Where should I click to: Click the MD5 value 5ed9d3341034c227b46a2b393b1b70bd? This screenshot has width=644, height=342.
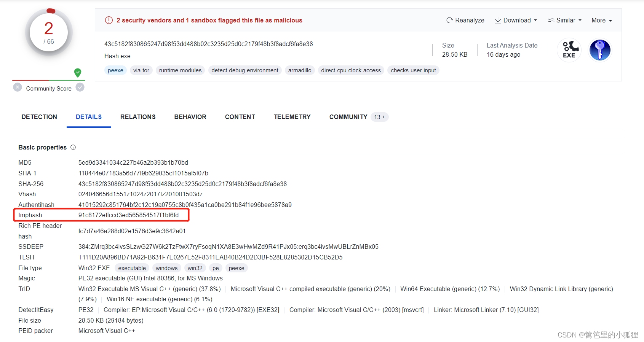133,163
